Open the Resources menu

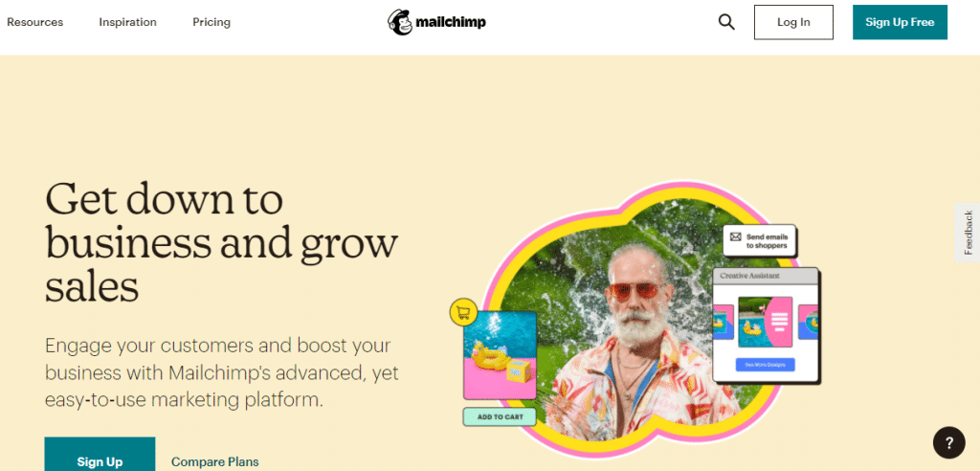35,23
